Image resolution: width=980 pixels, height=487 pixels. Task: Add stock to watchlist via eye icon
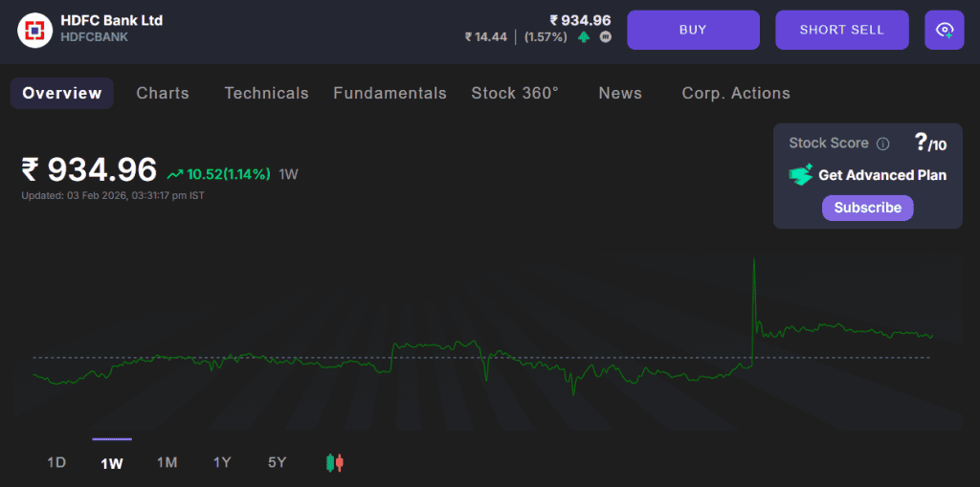[x=944, y=30]
